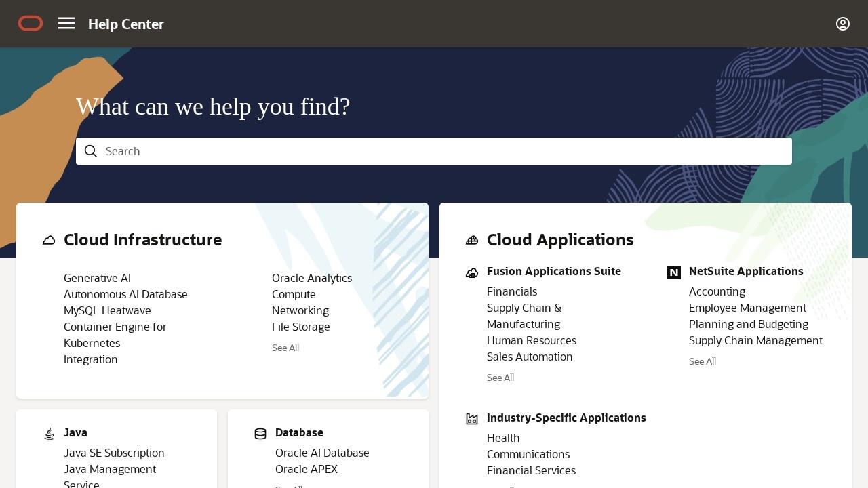The image size is (868, 488).
Task: Open Fusion Applications Suite heading
Action: [554, 271]
